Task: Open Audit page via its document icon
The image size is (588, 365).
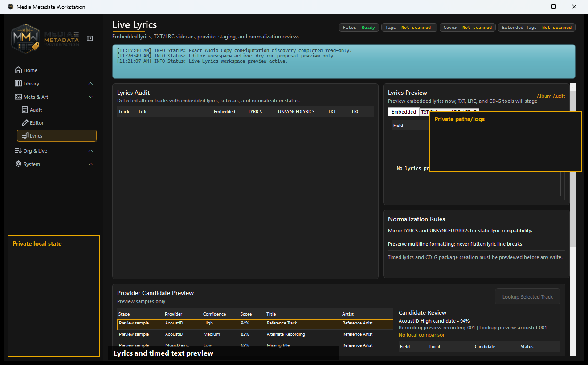Action: pos(25,110)
